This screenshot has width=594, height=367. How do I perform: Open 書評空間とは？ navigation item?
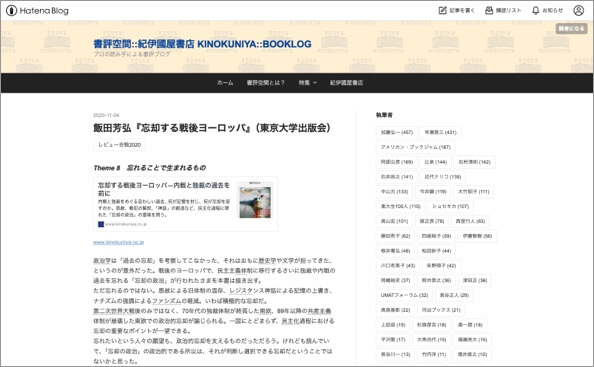tap(266, 83)
